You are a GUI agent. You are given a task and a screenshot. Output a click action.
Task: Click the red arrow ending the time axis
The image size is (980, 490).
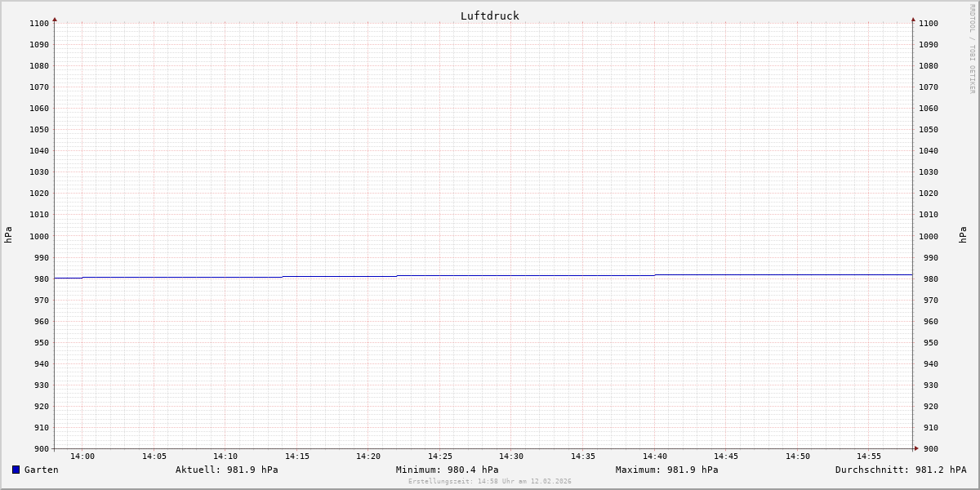point(916,448)
